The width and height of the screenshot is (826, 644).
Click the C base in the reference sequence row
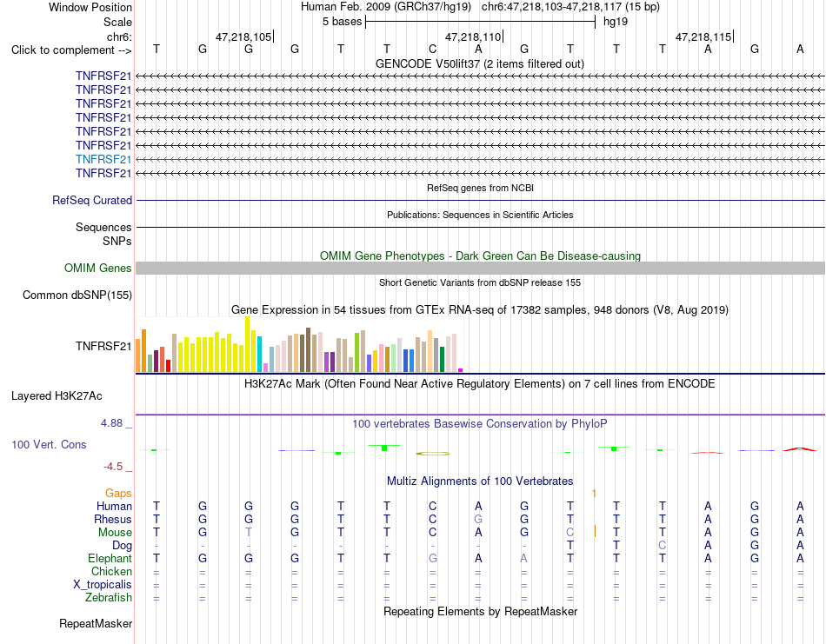(432, 50)
